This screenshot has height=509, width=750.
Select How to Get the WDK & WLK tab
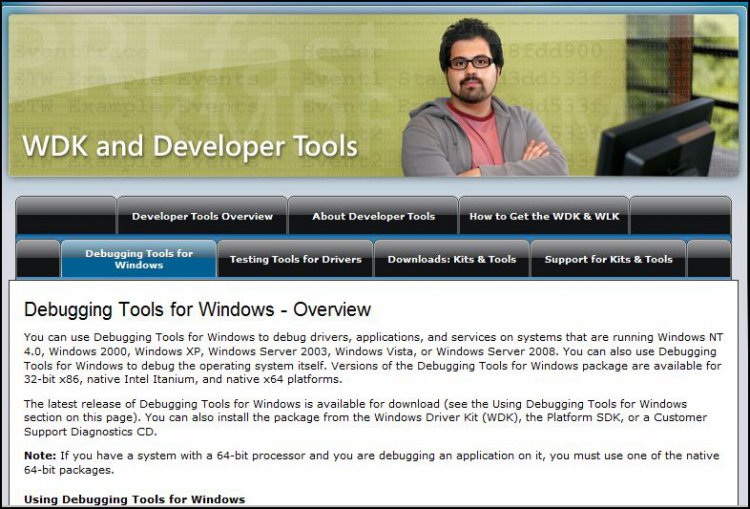(544, 216)
